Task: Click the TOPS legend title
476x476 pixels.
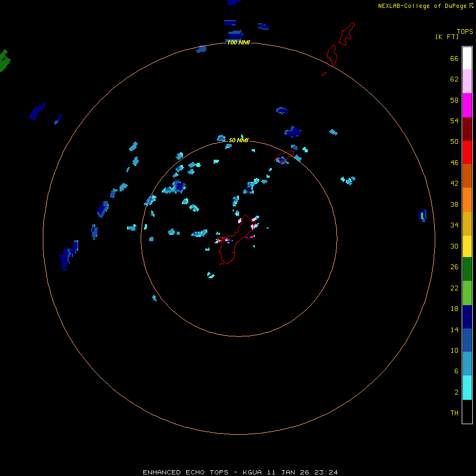Action: (465, 31)
